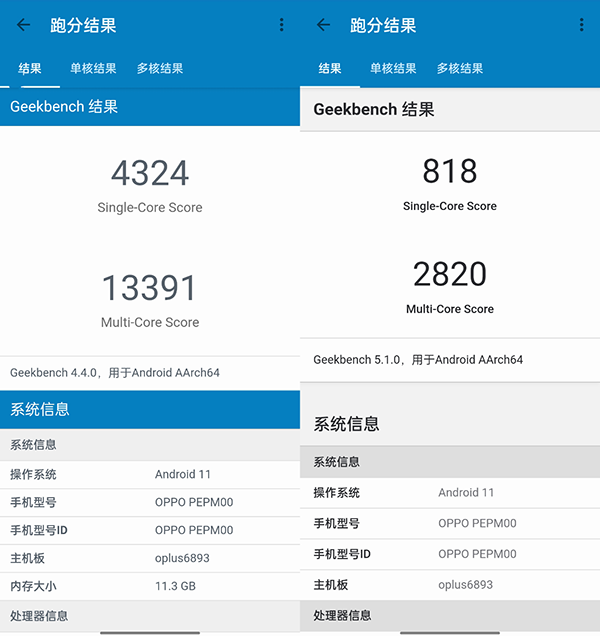The width and height of the screenshot is (600, 636).
Task: Open three-dot menu on Geekbench 5.1.0 screen
Action: pos(582,25)
